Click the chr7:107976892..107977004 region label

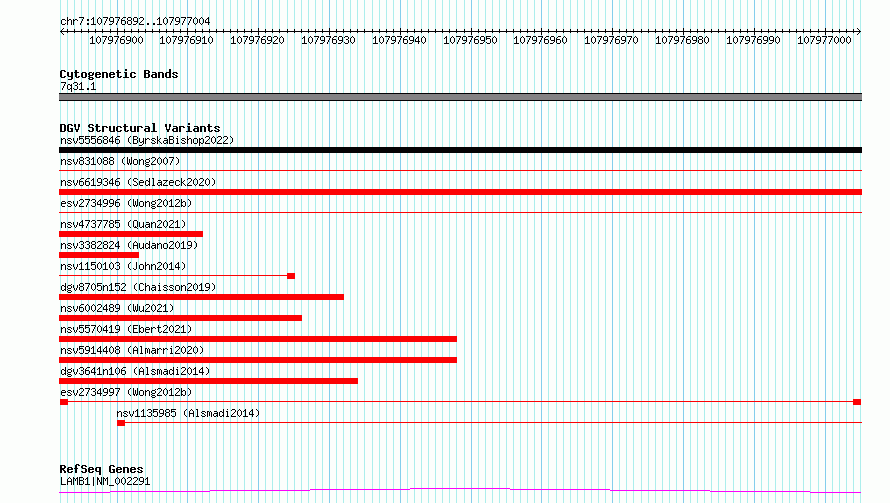[135, 21]
